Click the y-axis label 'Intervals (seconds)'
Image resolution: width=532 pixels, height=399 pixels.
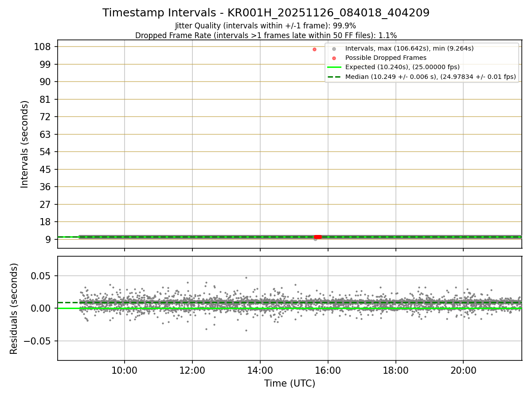click(x=25, y=144)
